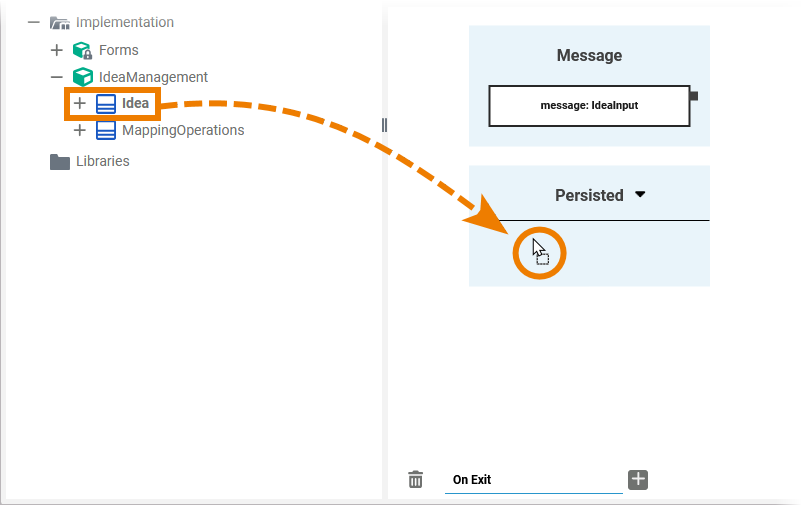Click the Libraries folder icon
802x505 pixels.
60,161
